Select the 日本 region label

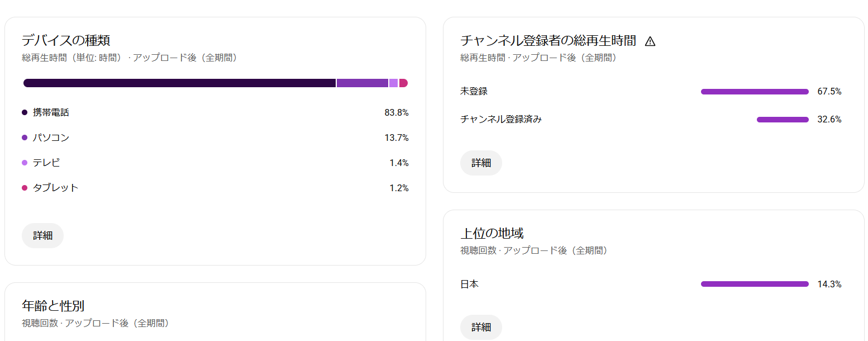pyautogui.click(x=469, y=284)
